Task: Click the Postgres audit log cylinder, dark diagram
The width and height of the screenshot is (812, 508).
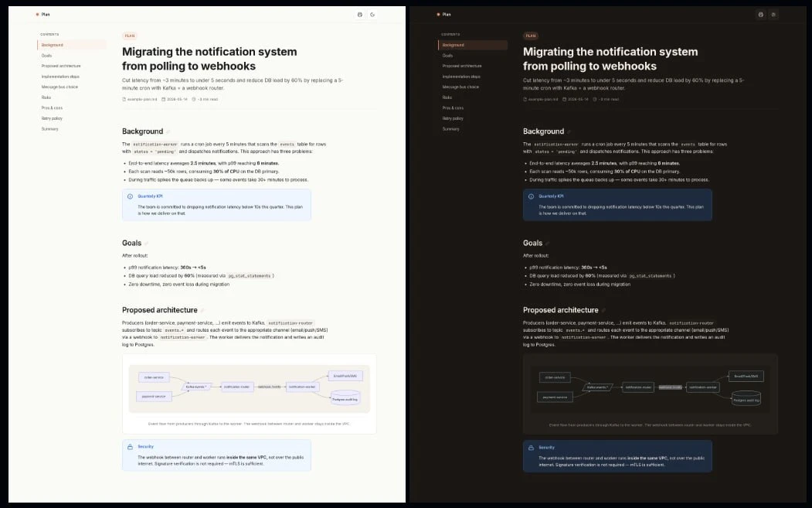Action: [746, 399]
